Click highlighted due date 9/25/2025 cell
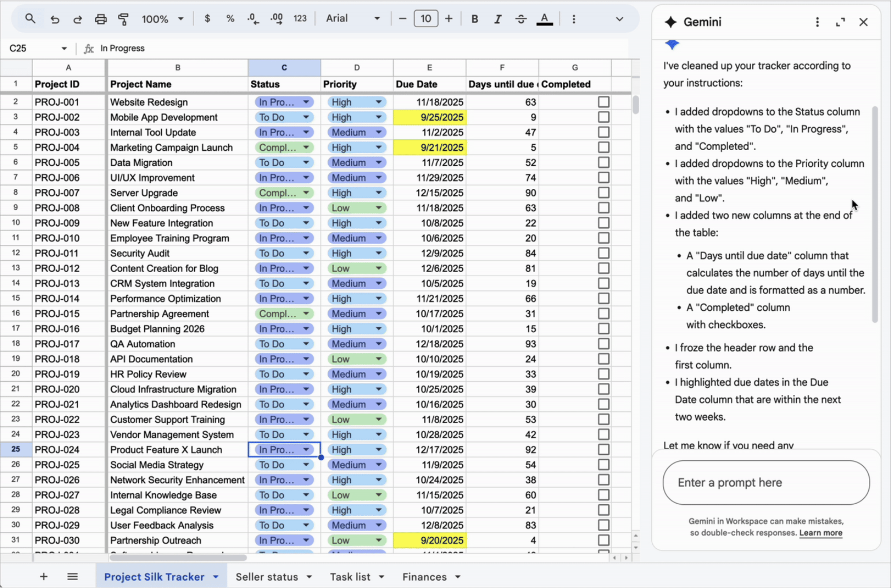Image resolution: width=892 pixels, height=588 pixels. (430, 117)
